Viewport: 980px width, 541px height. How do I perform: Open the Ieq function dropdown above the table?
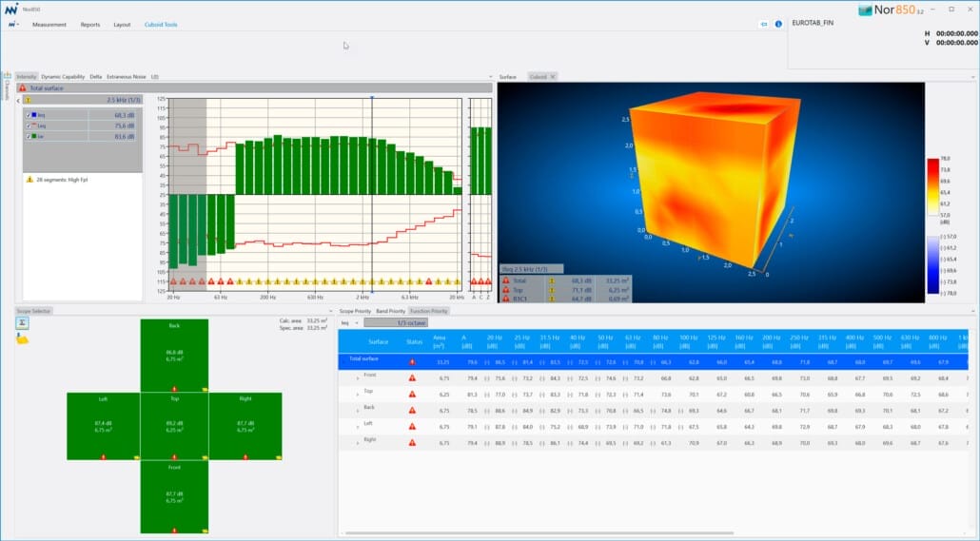pos(350,322)
